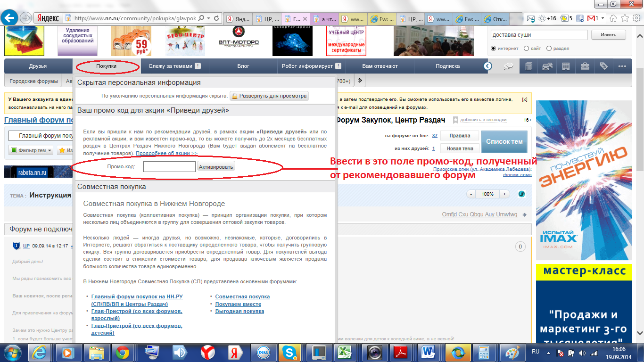
Task: Open the percent discount tag icon
Action: coord(603,66)
